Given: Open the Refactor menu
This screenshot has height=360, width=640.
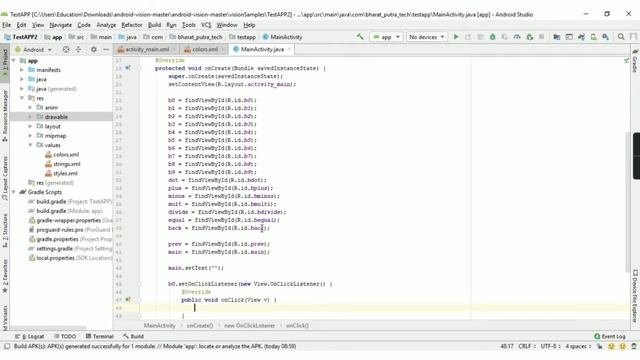Looking at the screenshot, I should (x=131, y=25).
